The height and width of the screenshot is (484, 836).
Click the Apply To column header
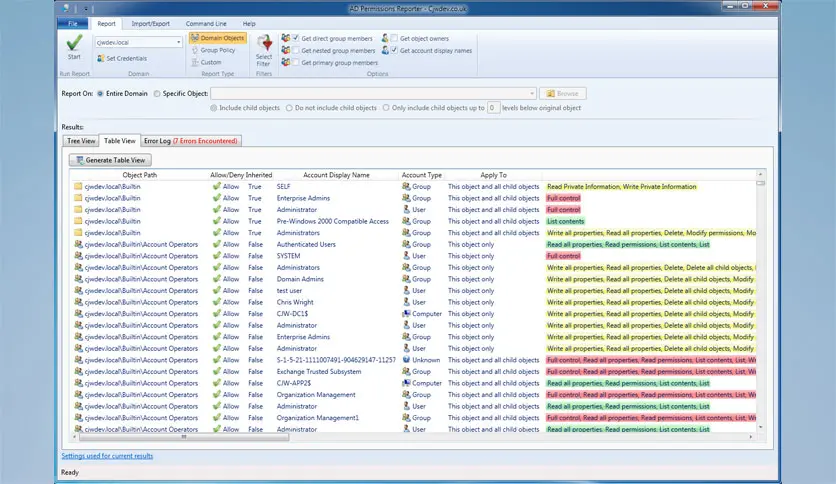[493, 175]
